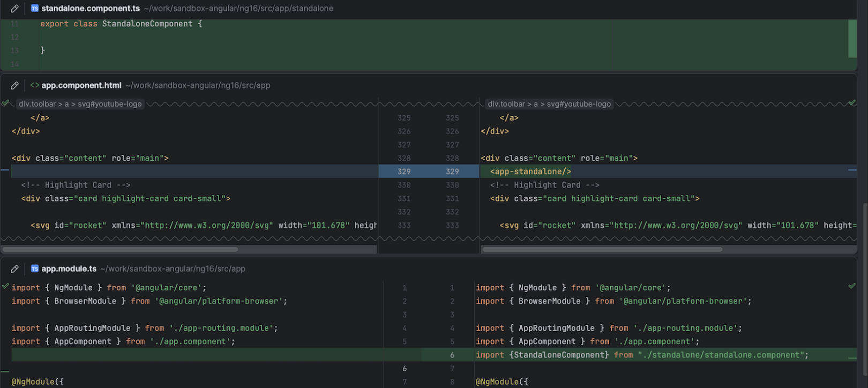
Task: Open the app.module.ts file header
Action: 69,268
